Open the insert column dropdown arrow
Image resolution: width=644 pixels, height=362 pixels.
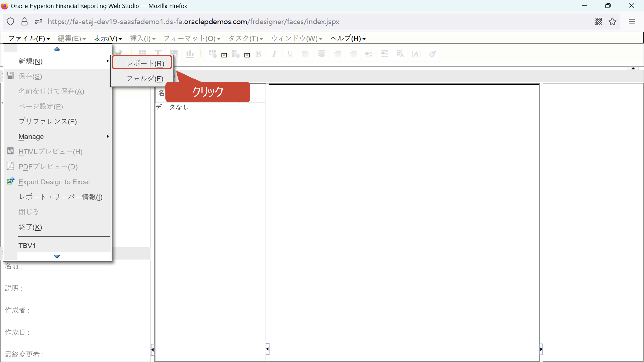[247, 55]
